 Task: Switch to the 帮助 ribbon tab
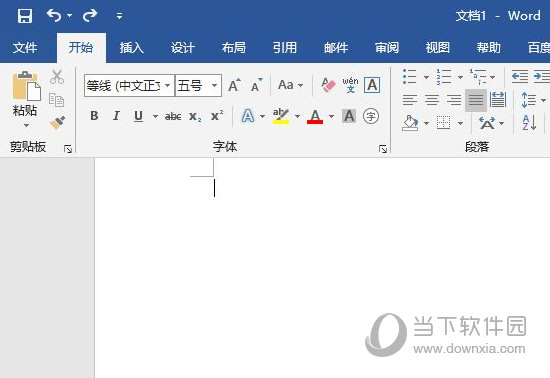489,47
